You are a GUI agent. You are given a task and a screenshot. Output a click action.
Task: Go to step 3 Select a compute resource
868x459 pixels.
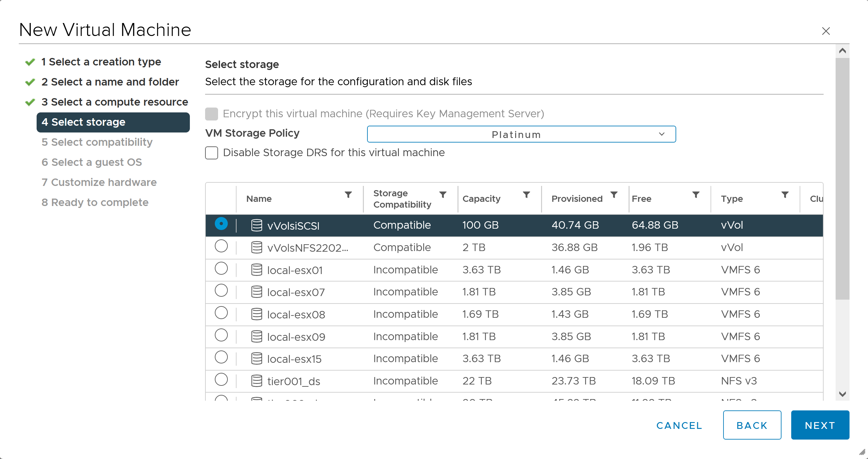point(115,102)
